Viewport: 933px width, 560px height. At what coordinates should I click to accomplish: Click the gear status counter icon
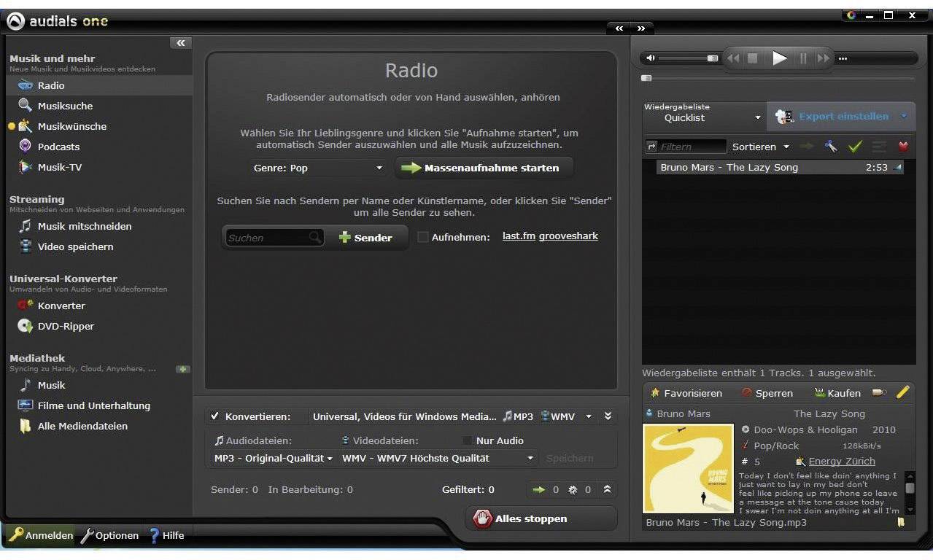click(573, 490)
